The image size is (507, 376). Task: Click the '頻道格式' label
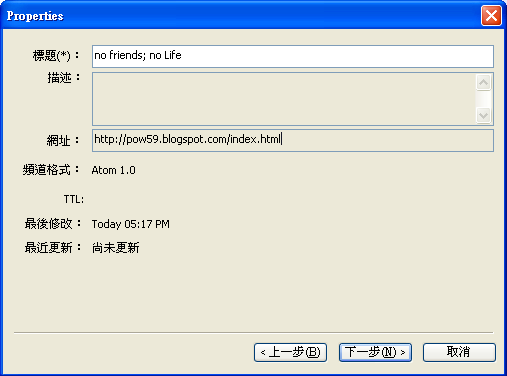click(51, 170)
